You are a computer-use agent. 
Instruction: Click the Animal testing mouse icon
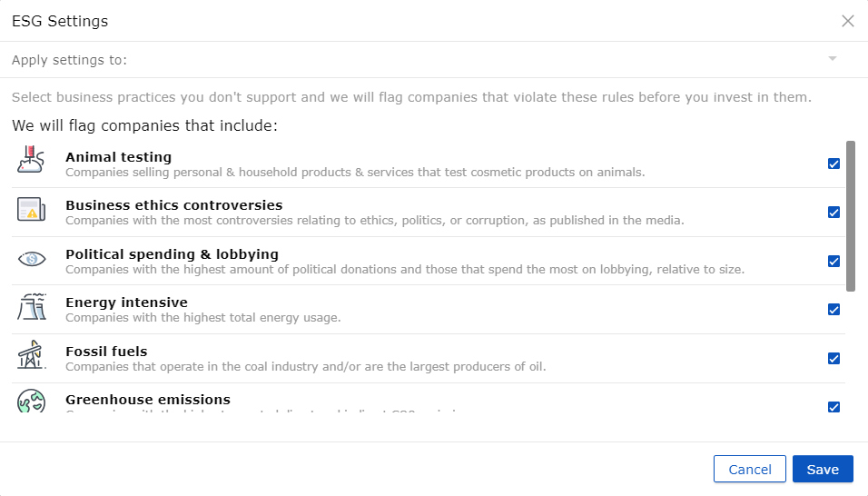coord(31,160)
